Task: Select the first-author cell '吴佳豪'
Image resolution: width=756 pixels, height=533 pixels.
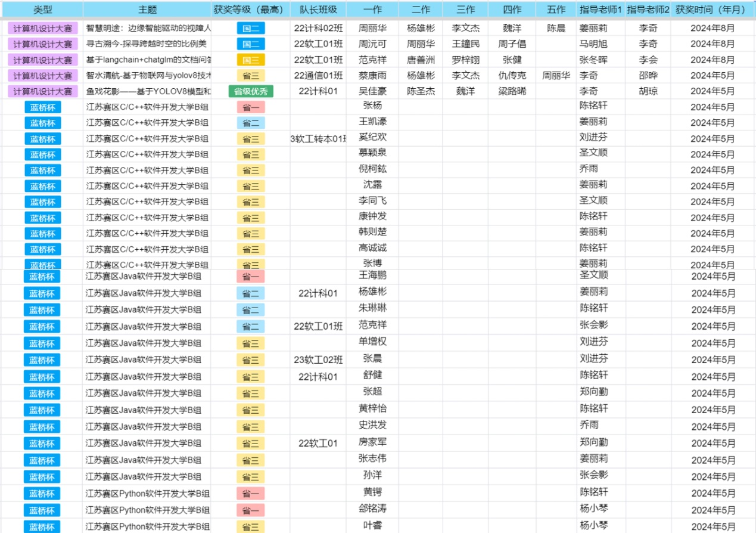Action: (x=372, y=91)
